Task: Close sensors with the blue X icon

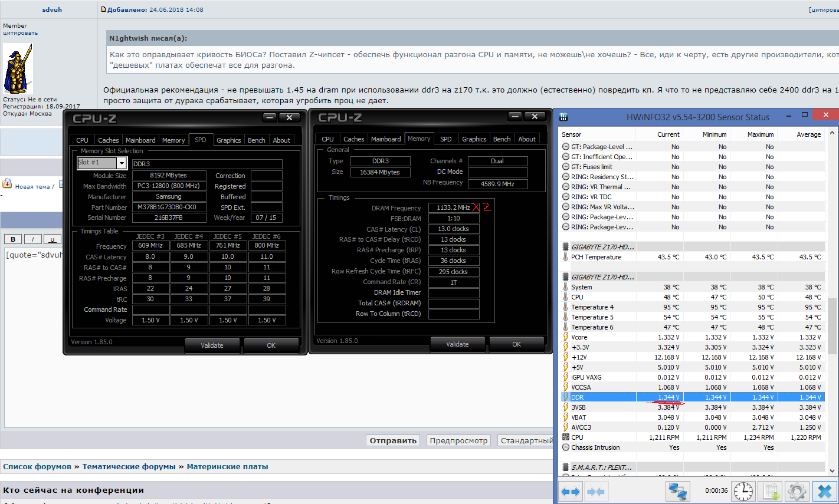Action: 824,491
